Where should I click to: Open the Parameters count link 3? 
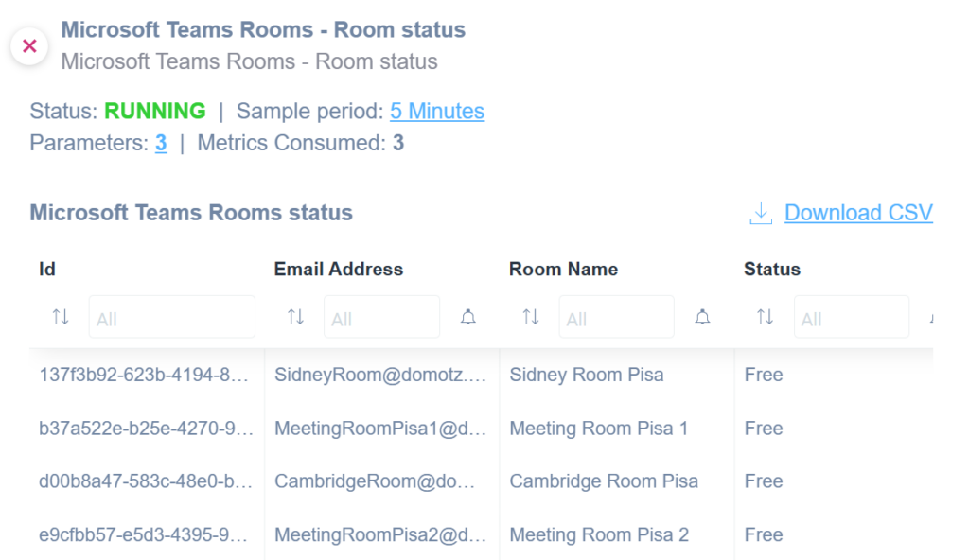pos(161,143)
